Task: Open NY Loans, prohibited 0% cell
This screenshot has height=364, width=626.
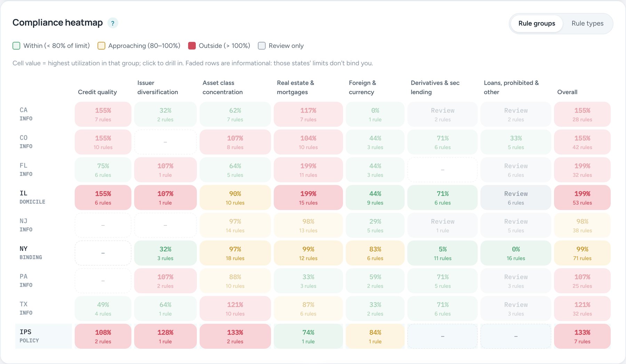Action: point(516,253)
